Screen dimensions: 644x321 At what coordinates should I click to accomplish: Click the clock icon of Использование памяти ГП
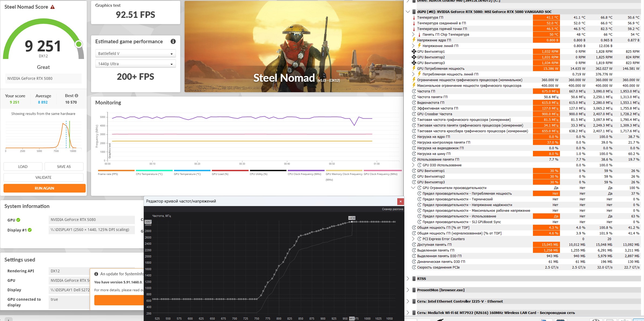point(414,160)
